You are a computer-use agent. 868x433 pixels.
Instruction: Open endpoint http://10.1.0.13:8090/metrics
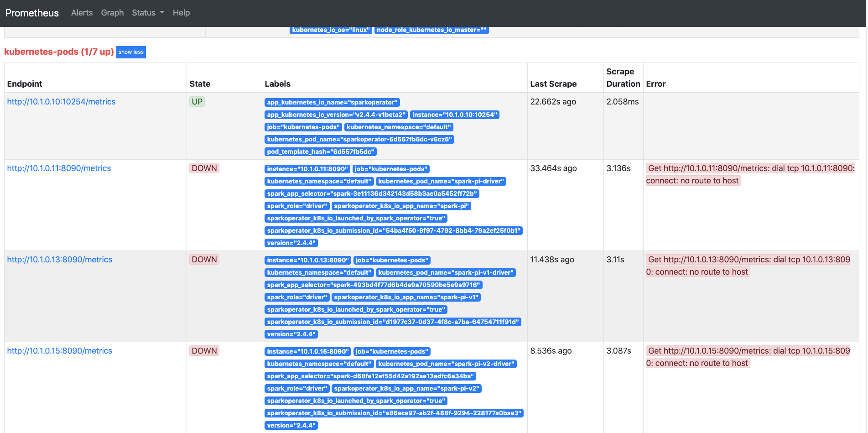pos(60,260)
